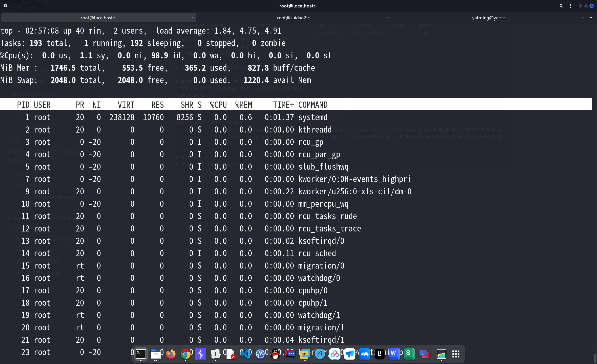Open Visual Studio Code from dock

click(x=245, y=354)
